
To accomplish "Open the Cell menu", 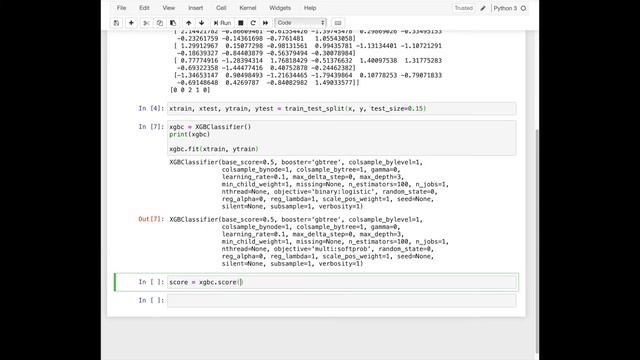I will 221,8.
